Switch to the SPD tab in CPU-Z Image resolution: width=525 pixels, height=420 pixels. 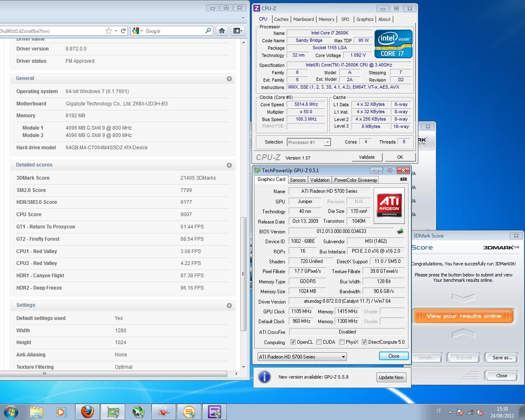click(x=345, y=19)
